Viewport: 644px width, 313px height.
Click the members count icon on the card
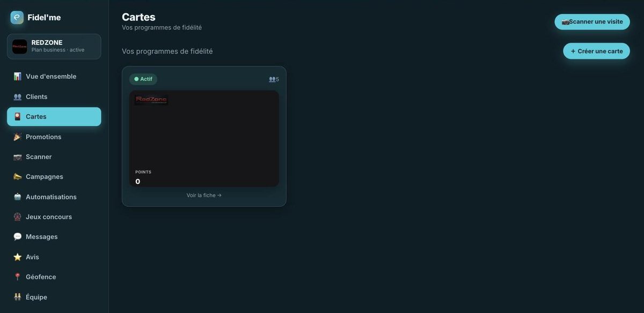coord(272,79)
